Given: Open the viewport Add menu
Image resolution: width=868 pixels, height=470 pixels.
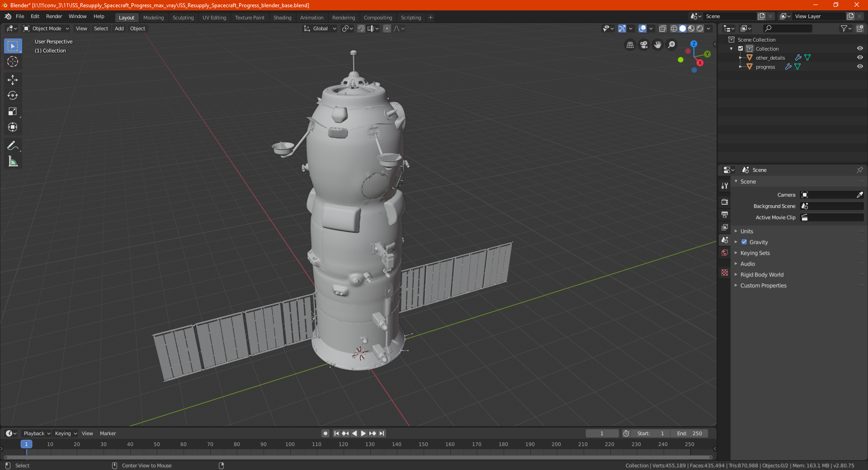Looking at the screenshot, I should (119, 28).
